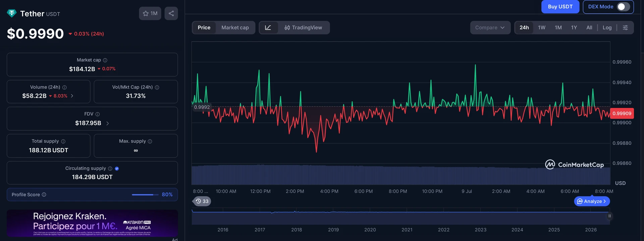Click the $184.12B market cap value
The height and width of the screenshot is (241, 644).
82,69
